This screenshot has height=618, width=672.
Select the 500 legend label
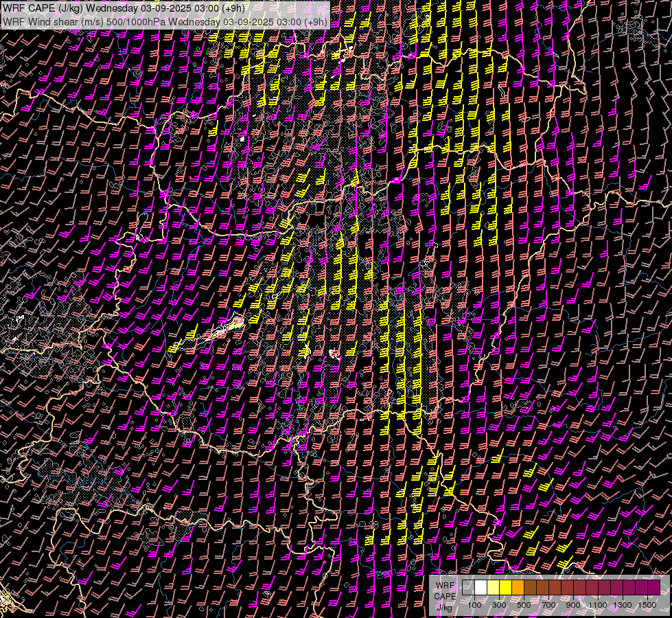click(x=524, y=605)
